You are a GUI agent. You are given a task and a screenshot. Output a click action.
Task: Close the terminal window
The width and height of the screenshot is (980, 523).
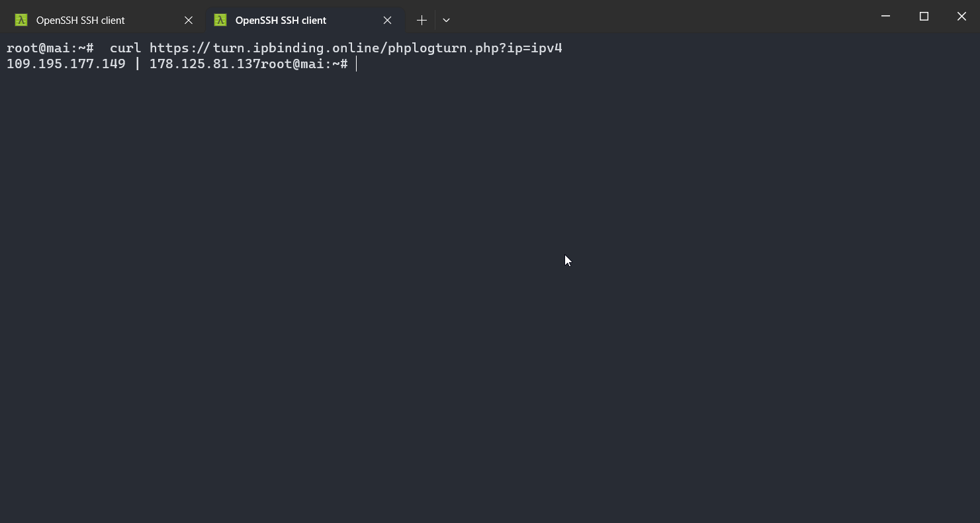pos(961,17)
